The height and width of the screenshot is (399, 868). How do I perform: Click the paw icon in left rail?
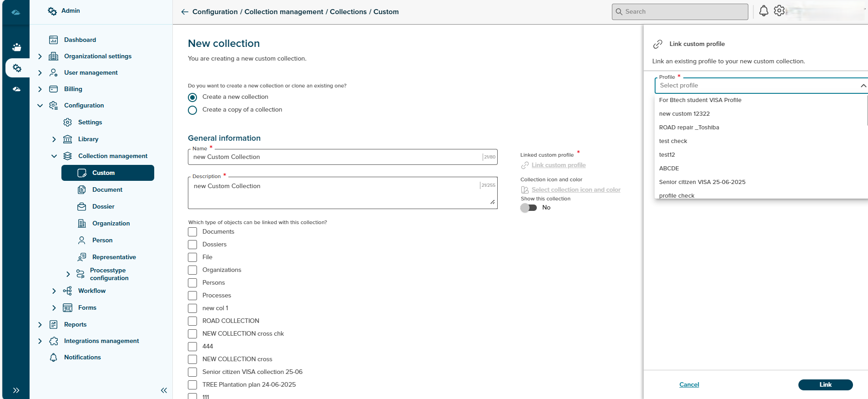[17, 47]
